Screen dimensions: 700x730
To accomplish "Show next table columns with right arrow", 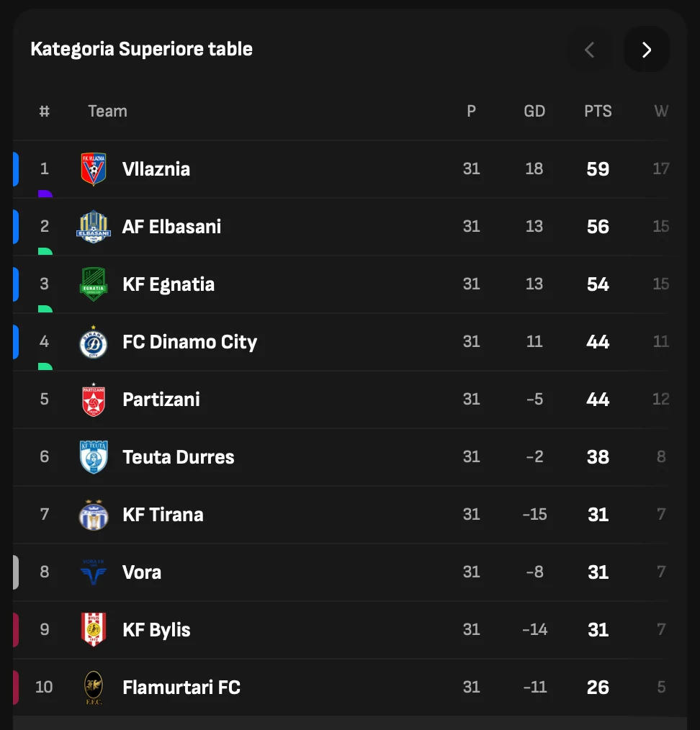I will point(646,50).
